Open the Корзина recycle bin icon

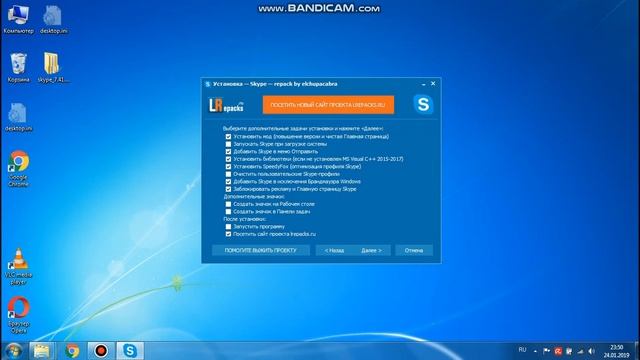(18, 67)
